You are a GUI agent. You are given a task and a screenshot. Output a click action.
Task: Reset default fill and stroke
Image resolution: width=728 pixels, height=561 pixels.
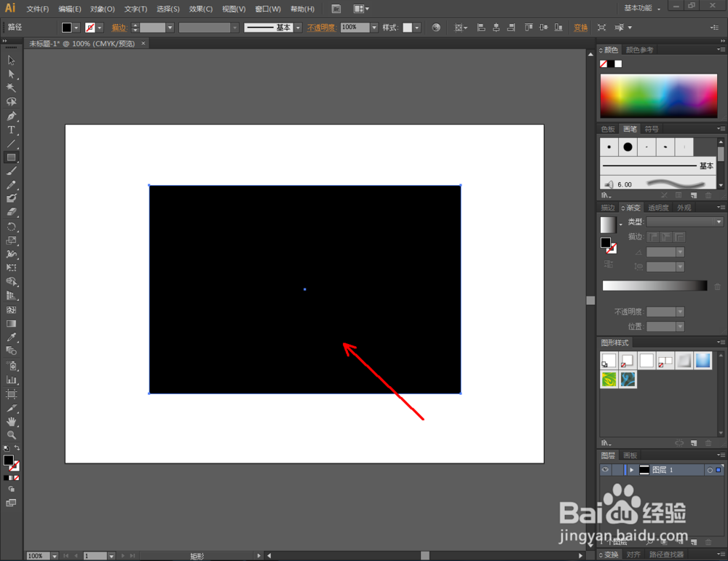click(6, 449)
